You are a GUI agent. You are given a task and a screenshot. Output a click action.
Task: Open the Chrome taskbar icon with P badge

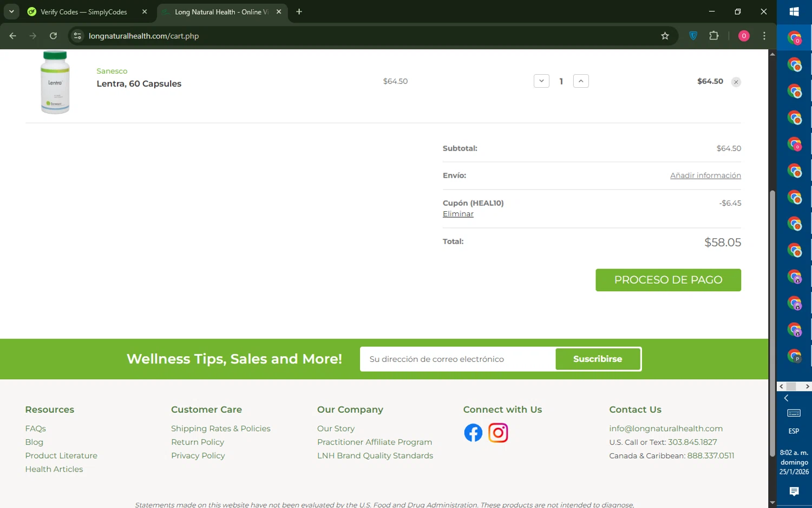pyautogui.click(x=794, y=356)
